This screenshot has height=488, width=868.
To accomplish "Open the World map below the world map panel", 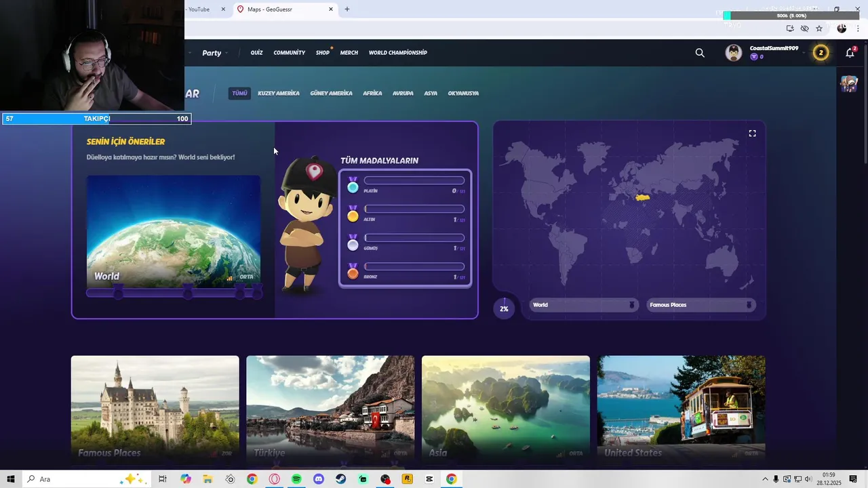I will (583, 305).
